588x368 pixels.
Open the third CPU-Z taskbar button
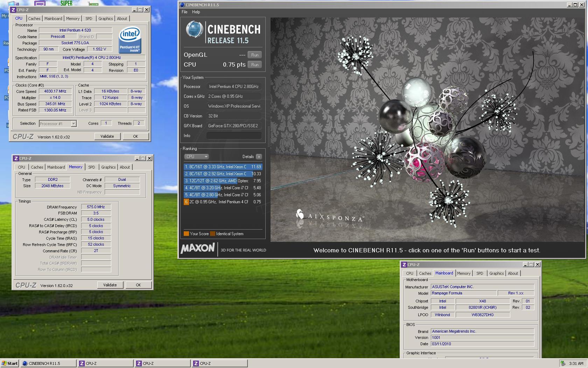point(219,363)
